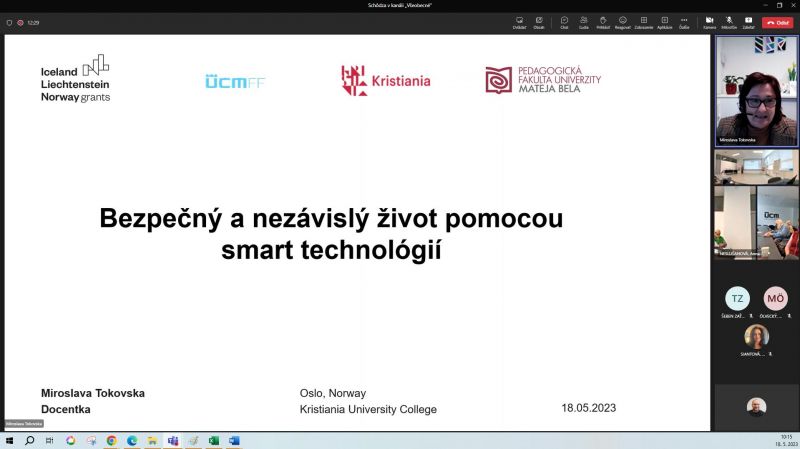Open Google Chrome from the taskbar
Image resolution: width=800 pixels, height=449 pixels.
(x=111, y=440)
